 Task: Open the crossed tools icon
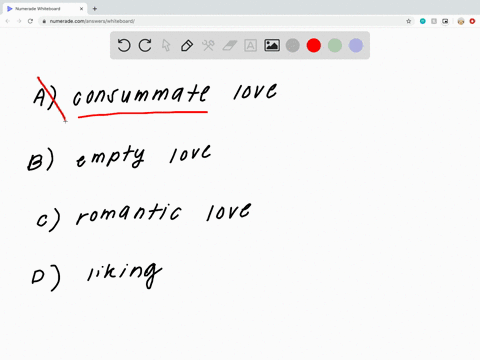[x=208, y=45]
